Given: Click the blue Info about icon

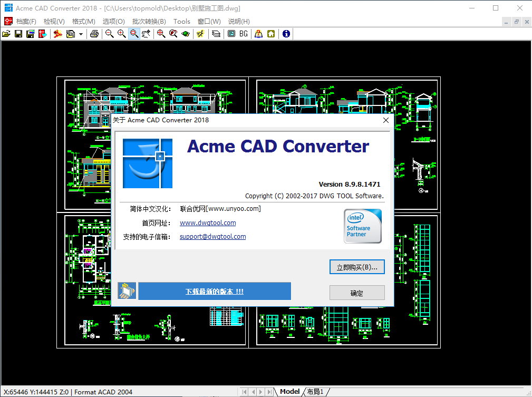Looking at the screenshot, I should (x=286, y=34).
